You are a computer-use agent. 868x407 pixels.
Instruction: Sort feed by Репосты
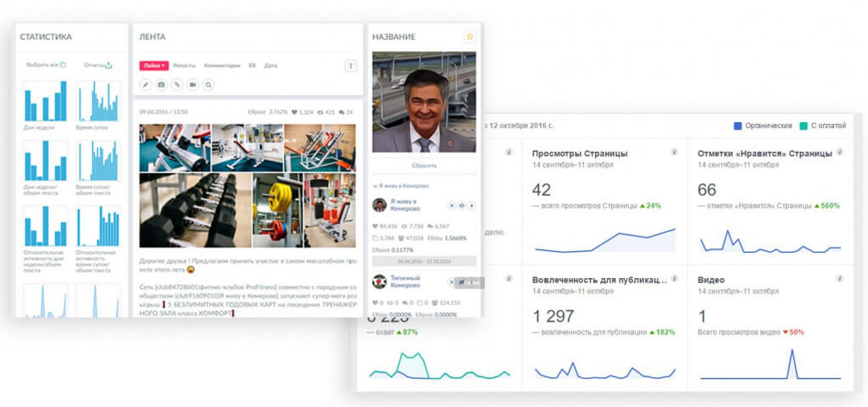tap(184, 65)
